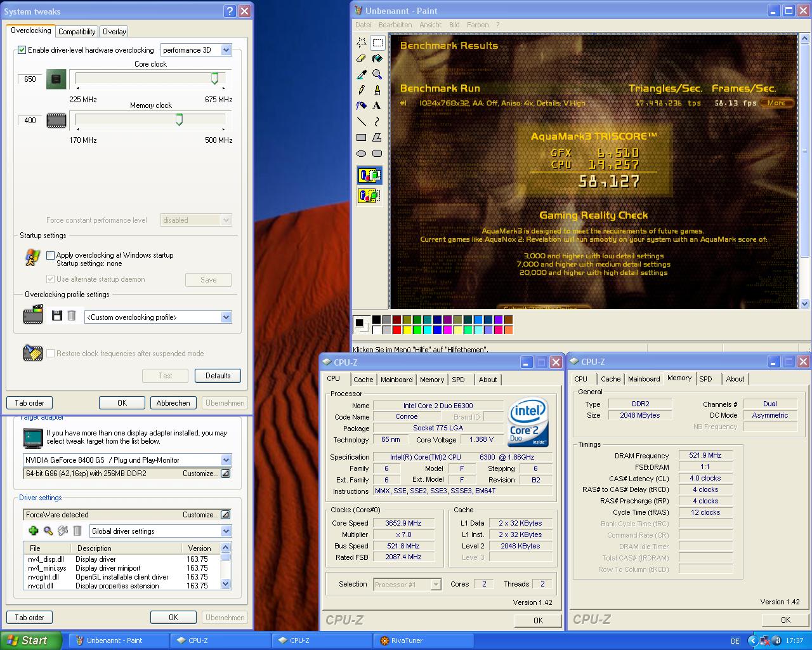The width and height of the screenshot is (812, 650).
Task: Select the Free-Form Select tool in Paint
Action: (362, 43)
